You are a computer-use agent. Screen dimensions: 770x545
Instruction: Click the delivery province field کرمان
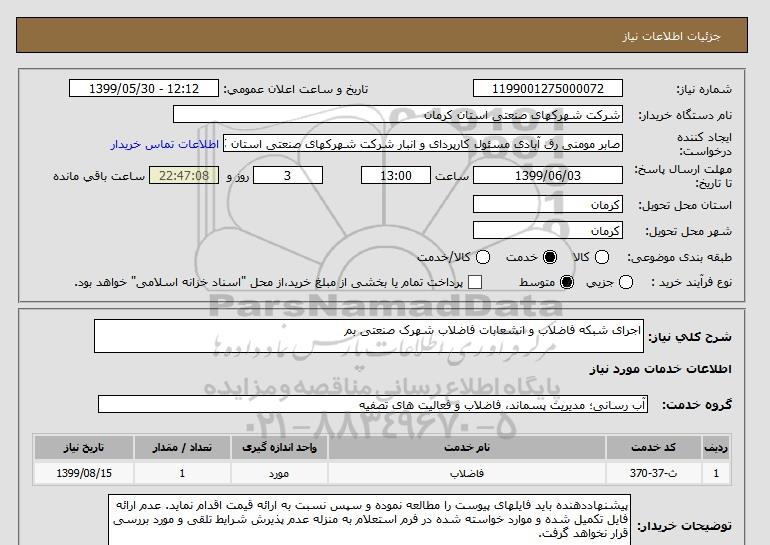click(x=548, y=204)
